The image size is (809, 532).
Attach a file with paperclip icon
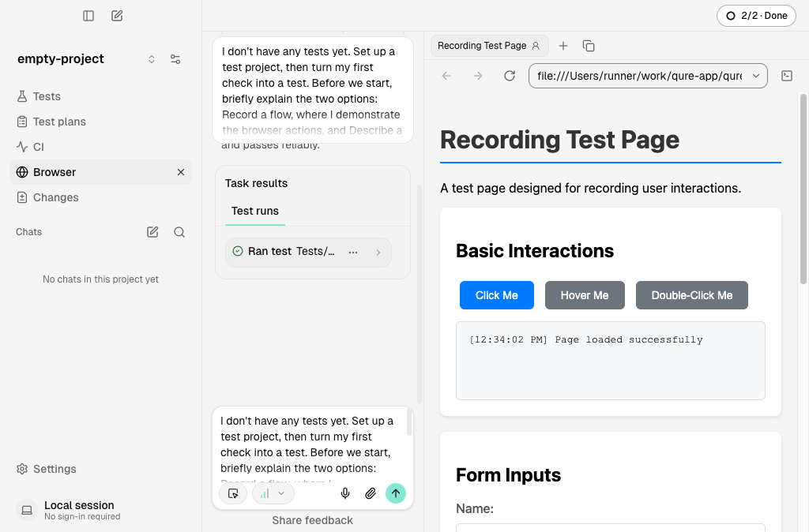[x=371, y=493]
